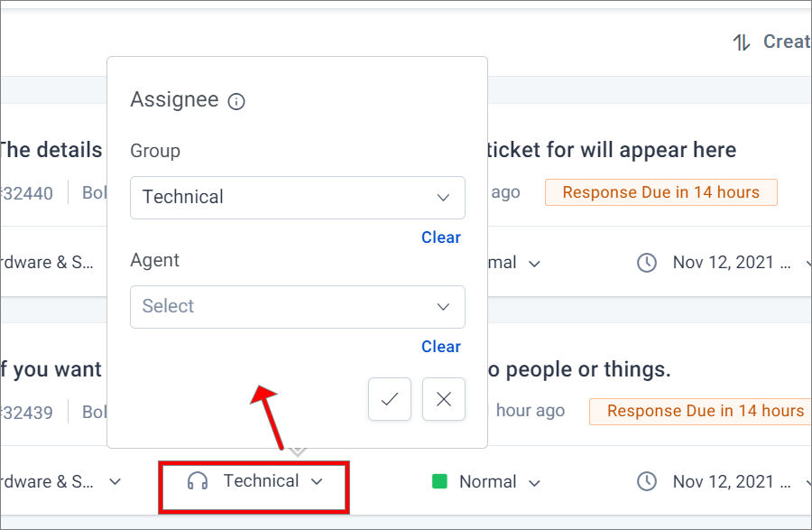
Task: Click the headphones icon beside Technical
Action: pyautogui.click(x=198, y=481)
